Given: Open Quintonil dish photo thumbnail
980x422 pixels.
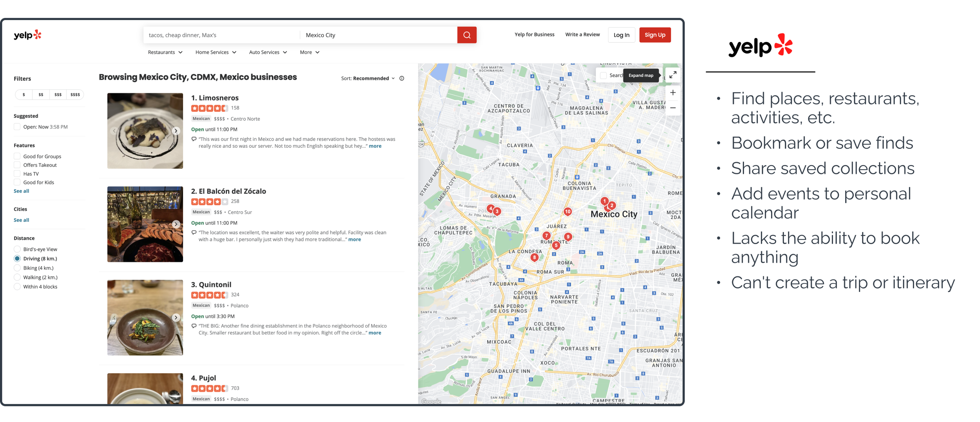Looking at the screenshot, I should pos(145,318).
